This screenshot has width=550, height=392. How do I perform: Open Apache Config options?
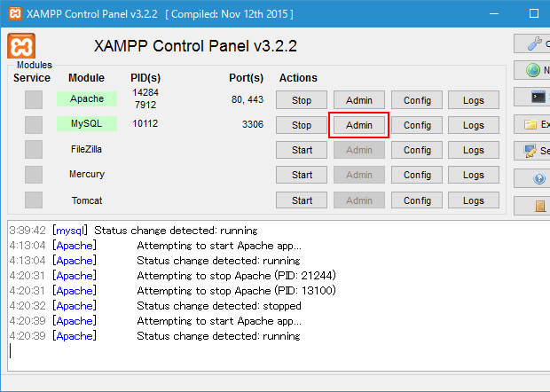[417, 100]
